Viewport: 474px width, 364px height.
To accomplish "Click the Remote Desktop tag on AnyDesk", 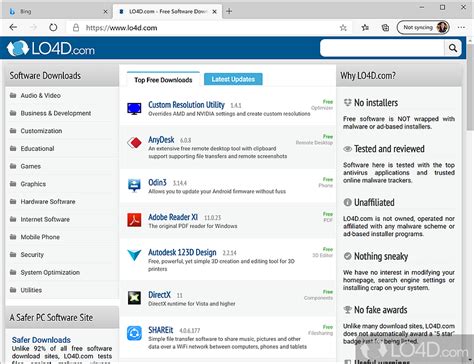I will [x=314, y=143].
